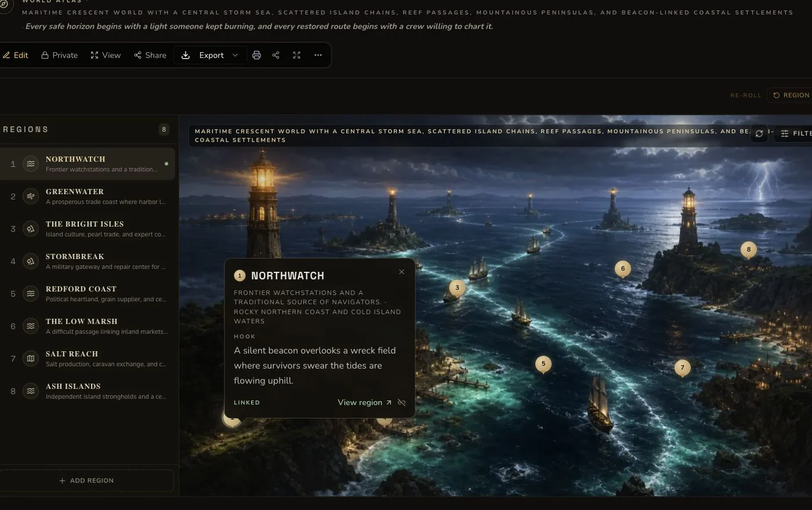
Task: Click the Share button with label
Action: (150, 55)
